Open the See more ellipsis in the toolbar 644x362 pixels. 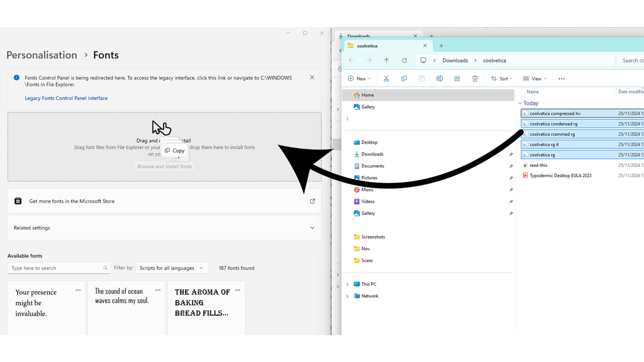pyautogui.click(x=561, y=78)
